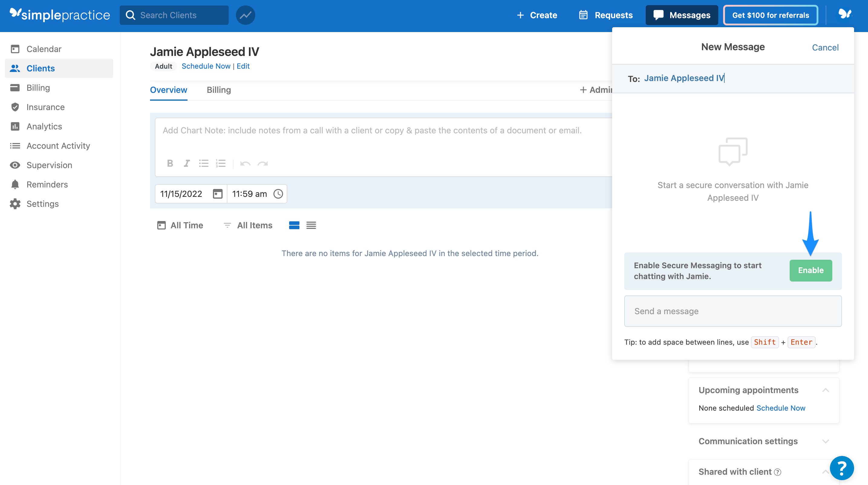Open the date picker calendar icon

point(218,194)
